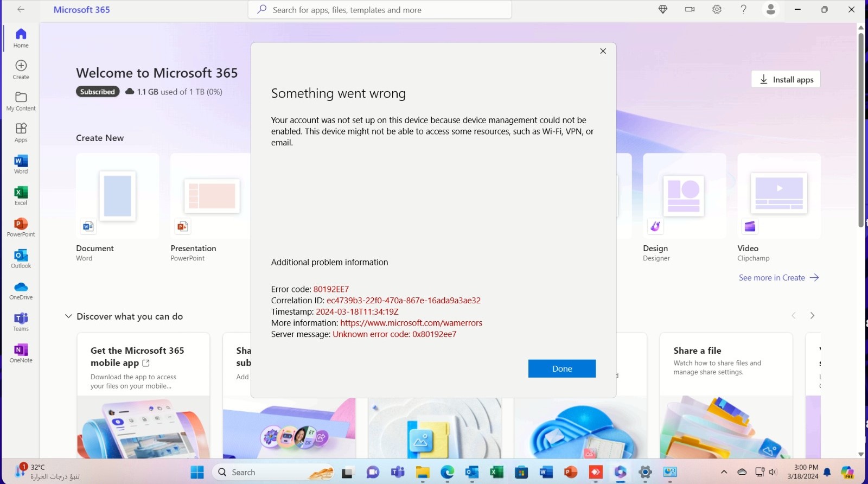Click error code 80192EE7 text
Image resolution: width=868 pixels, height=484 pixels.
(331, 289)
